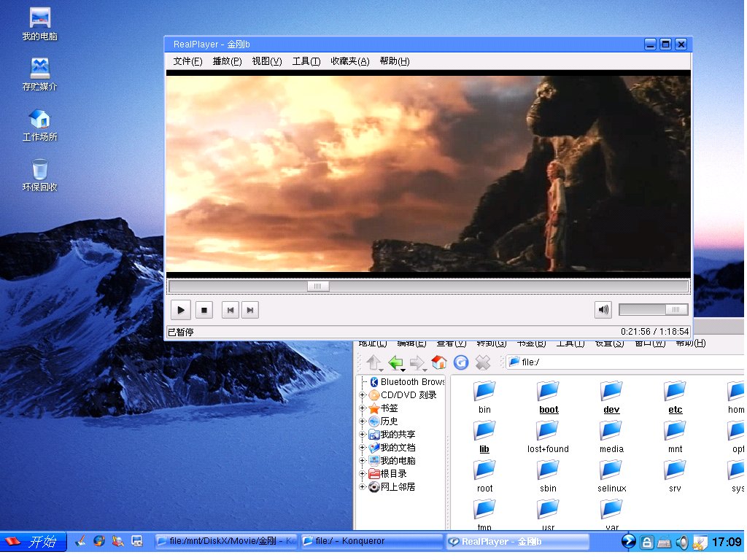
Task: Expand the 我的电脑 tree node in sidebar
Action: click(362, 461)
